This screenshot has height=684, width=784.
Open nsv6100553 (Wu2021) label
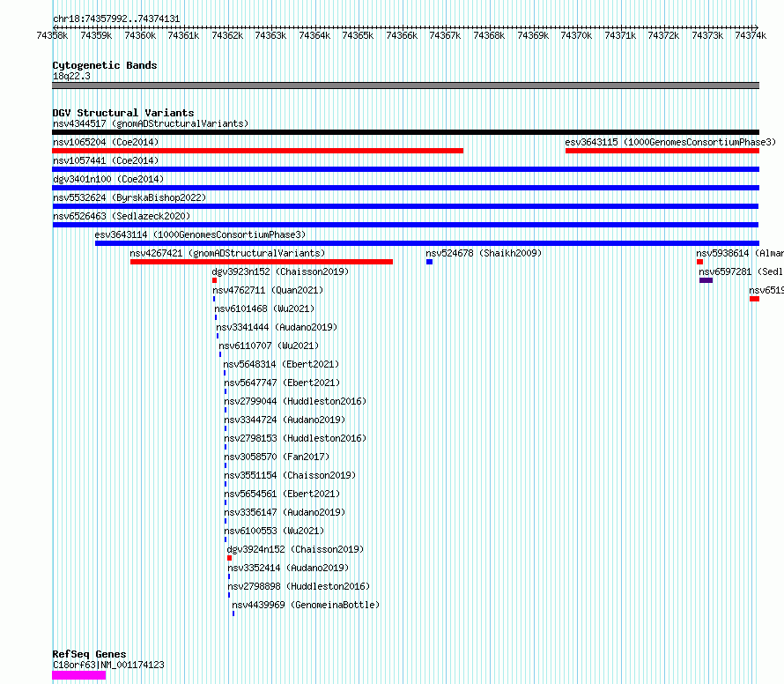click(x=274, y=531)
